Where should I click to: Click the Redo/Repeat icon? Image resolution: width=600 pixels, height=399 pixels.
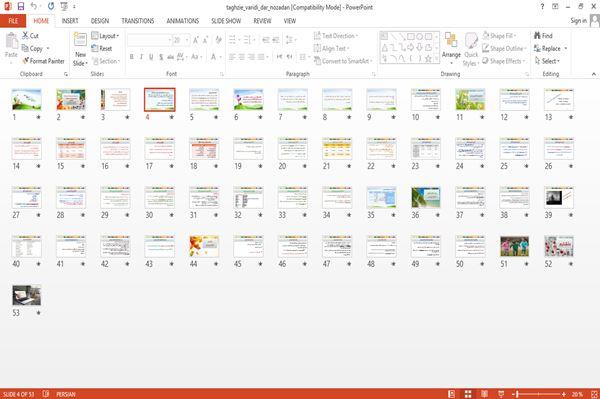tap(51, 7)
